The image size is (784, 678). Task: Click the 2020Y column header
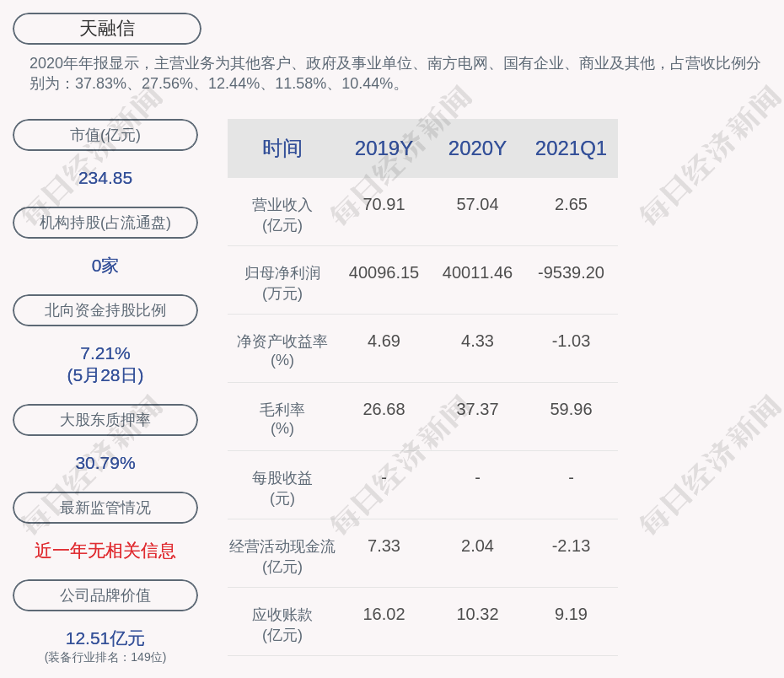click(476, 148)
